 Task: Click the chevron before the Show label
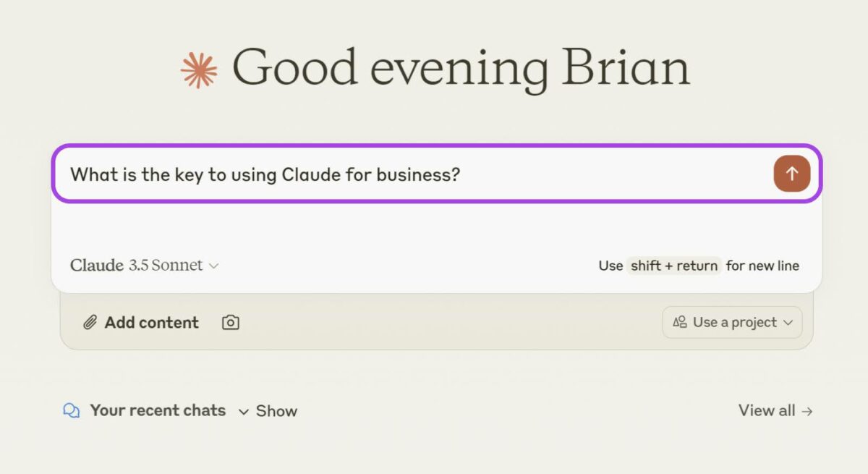(244, 412)
